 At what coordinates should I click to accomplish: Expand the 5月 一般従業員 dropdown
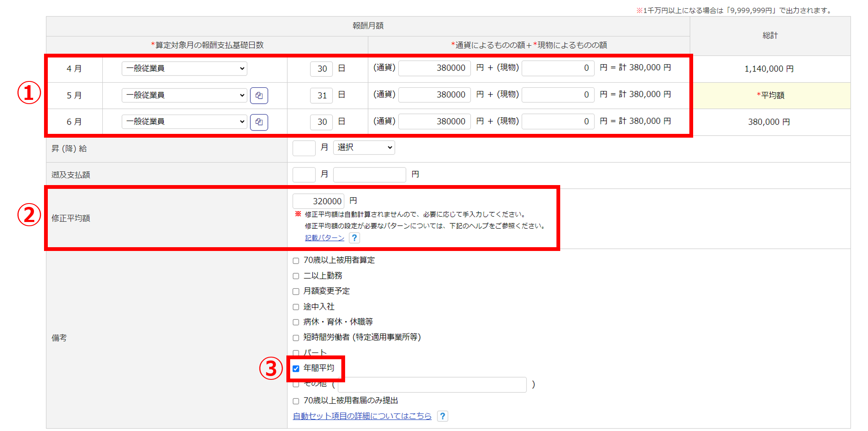(184, 95)
